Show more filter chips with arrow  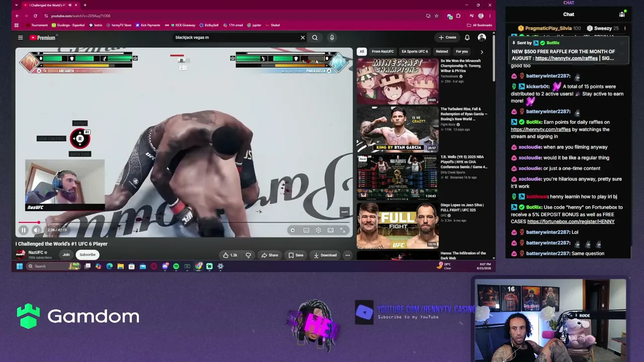pyautogui.click(x=481, y=51)
